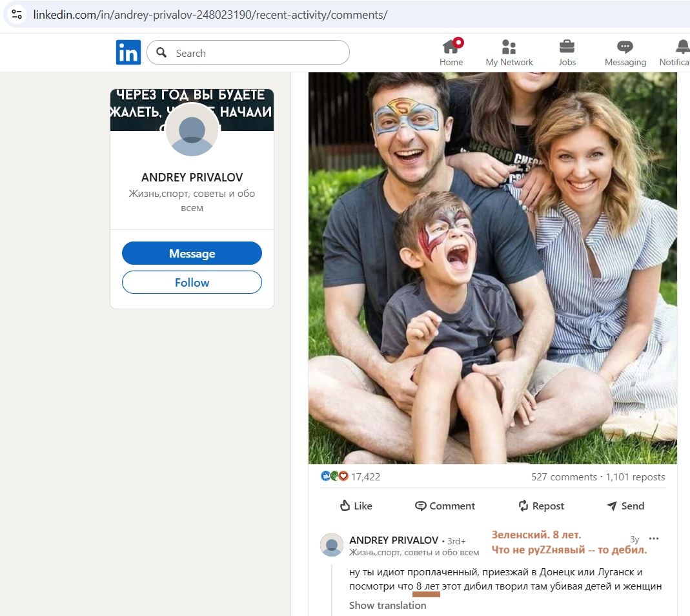The image size is (690, 616).
Task: Open the three-dot comment options menu
Action: coord(654,539)
